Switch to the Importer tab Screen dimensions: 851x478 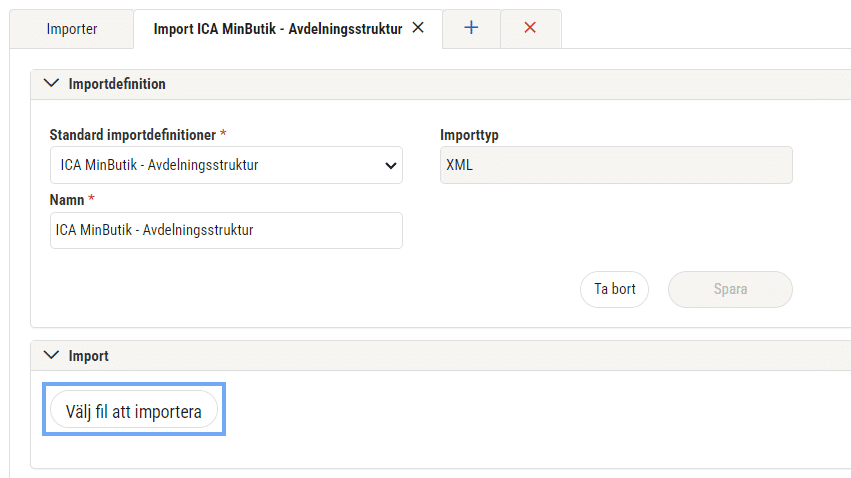click(72, 29)
